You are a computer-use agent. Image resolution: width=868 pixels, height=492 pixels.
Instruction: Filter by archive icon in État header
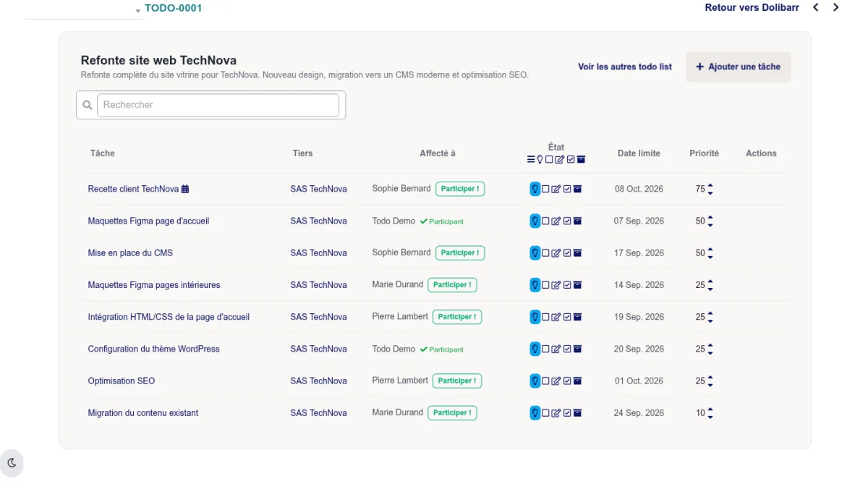(581, 159)
